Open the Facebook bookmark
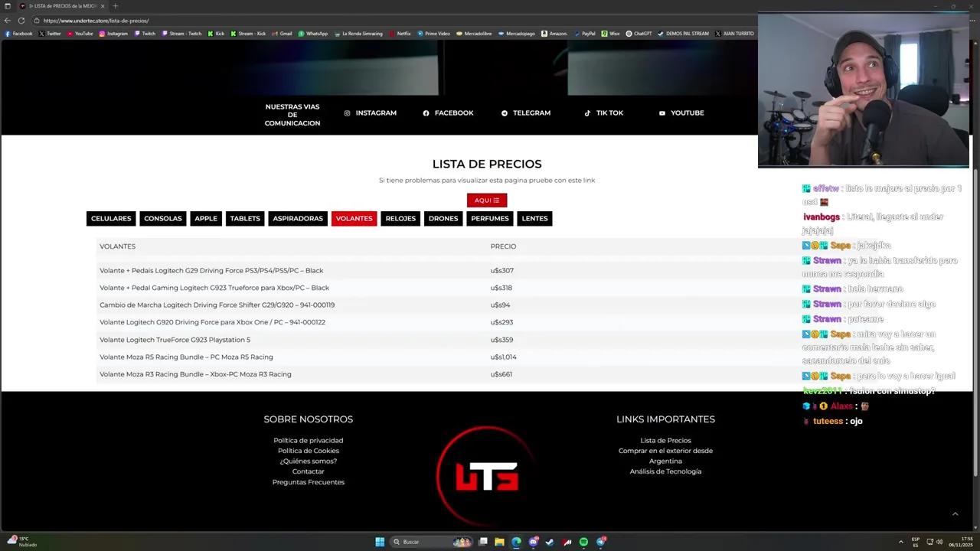The width and height of the screenshot is (980, 551). click(19, 34)
